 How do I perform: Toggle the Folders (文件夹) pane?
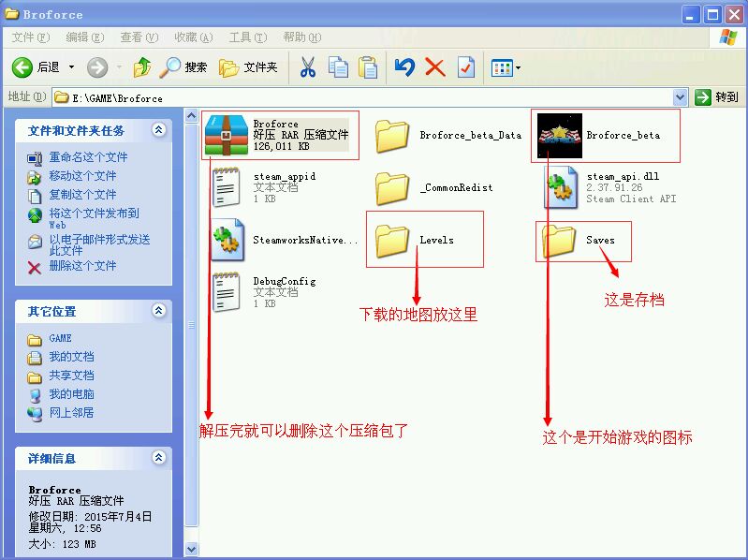click(248, 67)
